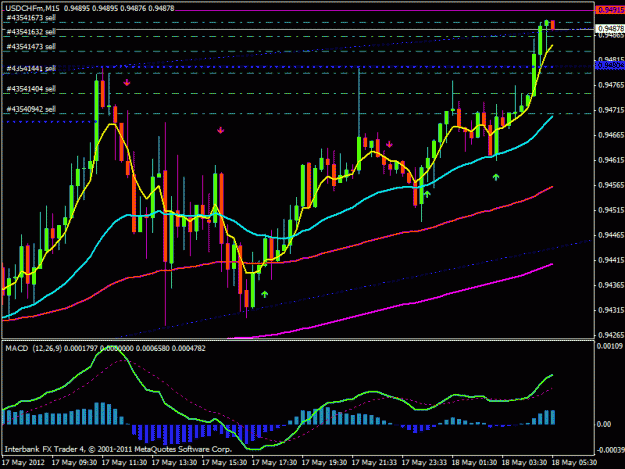Select the green up arrow near 18 May 03:30

[495, 177]
